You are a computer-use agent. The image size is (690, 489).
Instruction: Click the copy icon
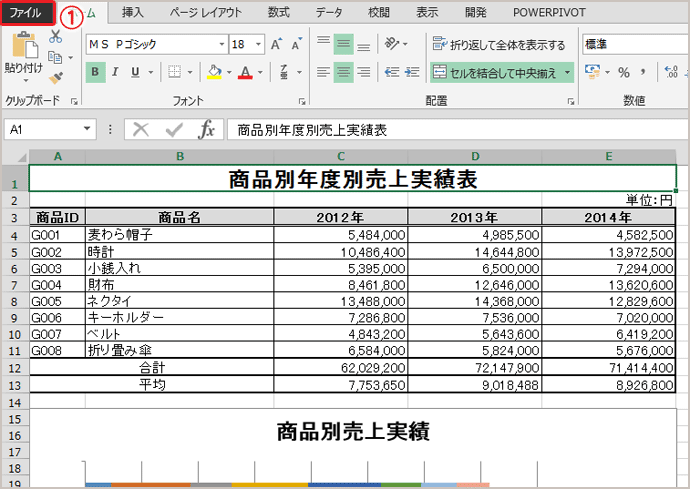pos(55,57)
